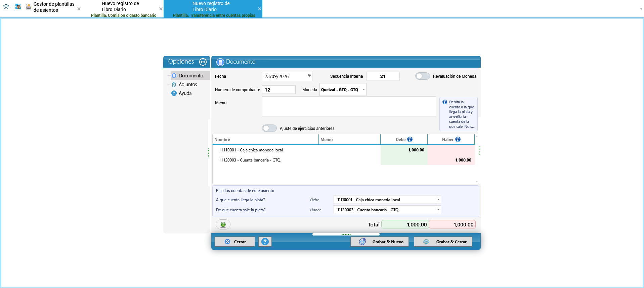Screen dimensions: 644x288
Task: Open the Gestor de plantillas de asientos tab
Action: pos(54,7)
